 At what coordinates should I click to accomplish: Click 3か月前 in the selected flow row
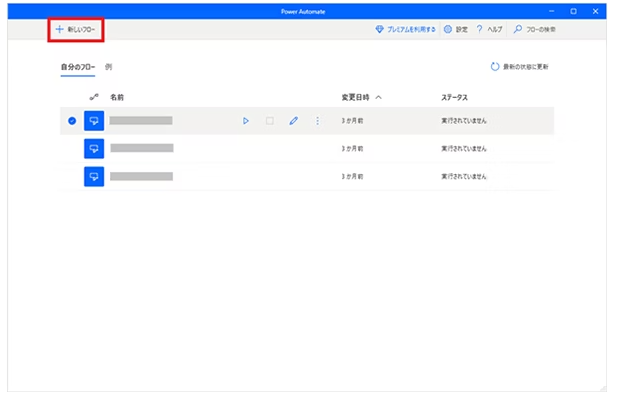tap(352, 121)
